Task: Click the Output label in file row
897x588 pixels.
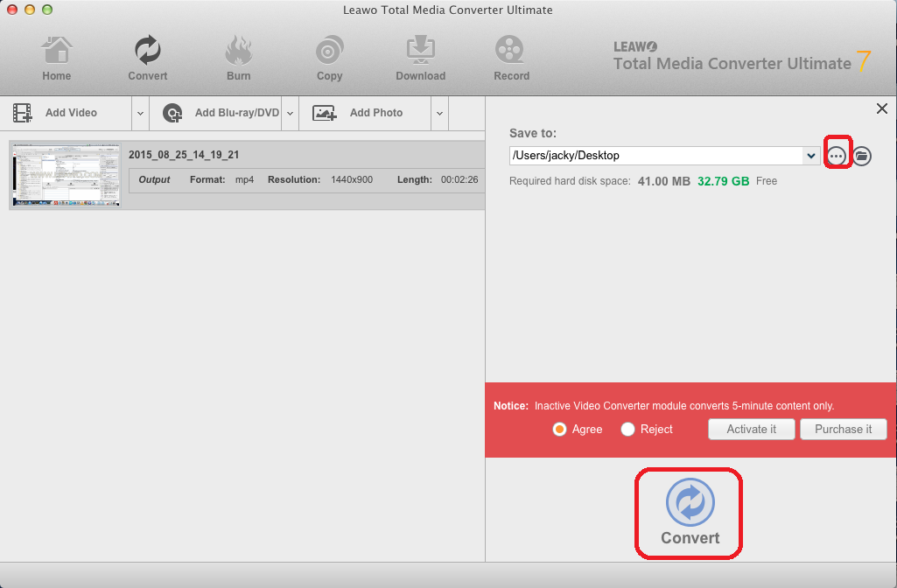Action: pyautogui.click(x=154, y=179)
